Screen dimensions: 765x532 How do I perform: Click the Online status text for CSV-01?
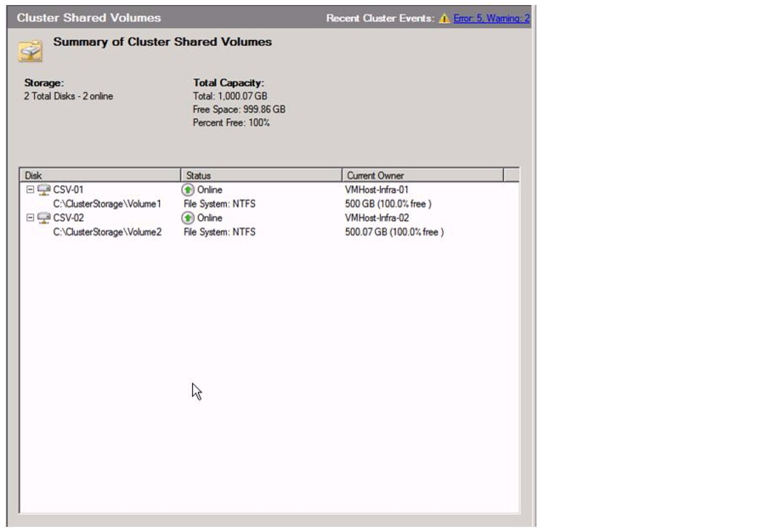tap(210, 190)
